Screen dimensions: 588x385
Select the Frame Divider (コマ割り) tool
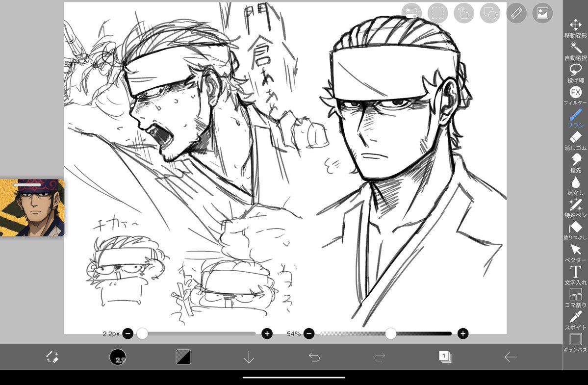click(x=575, y=298)
